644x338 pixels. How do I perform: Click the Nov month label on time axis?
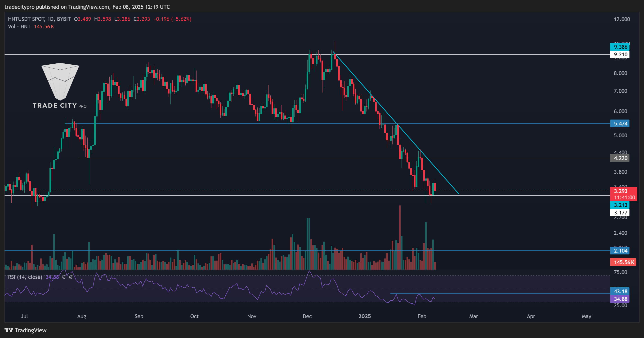[251, 316]
